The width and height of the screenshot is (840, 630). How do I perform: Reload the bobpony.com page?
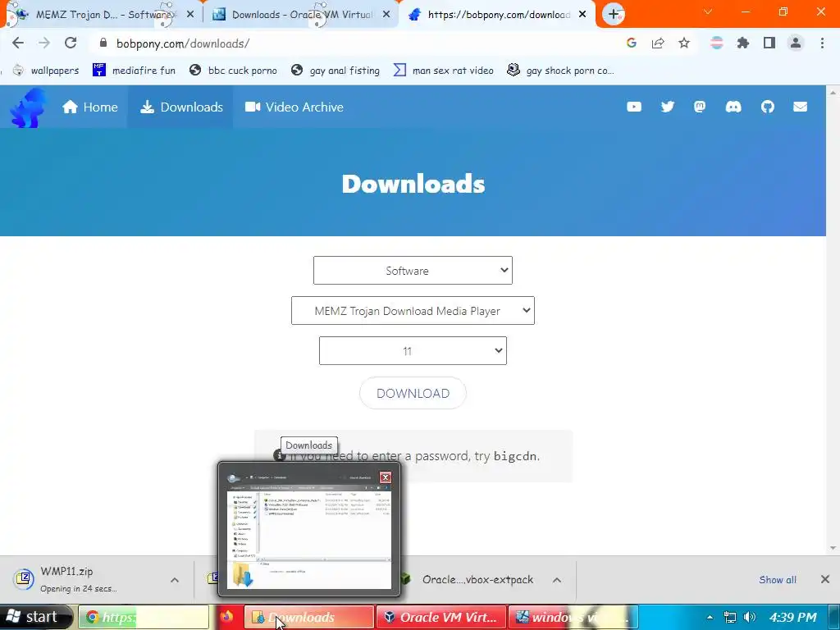(x=71, y=43)
